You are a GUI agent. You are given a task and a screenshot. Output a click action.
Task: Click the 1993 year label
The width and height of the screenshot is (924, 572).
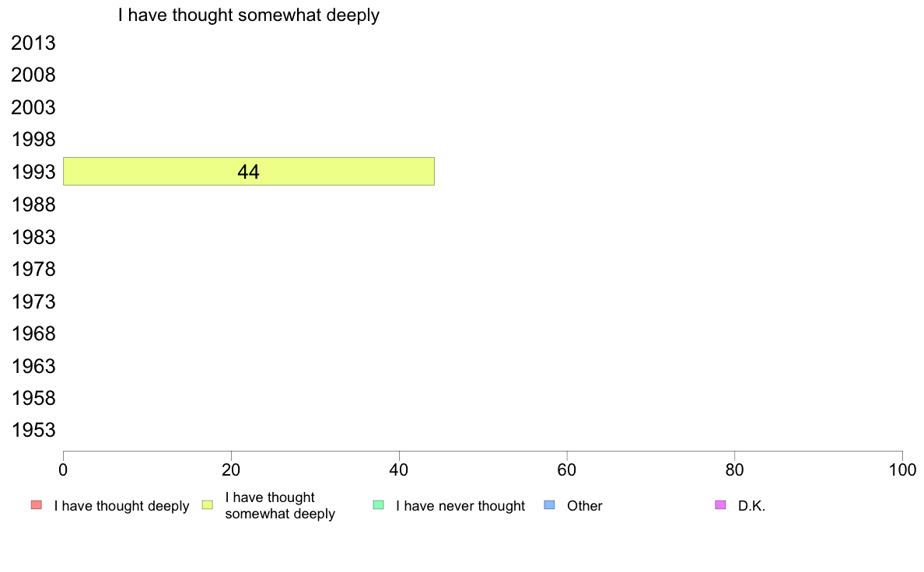point(33,172)
